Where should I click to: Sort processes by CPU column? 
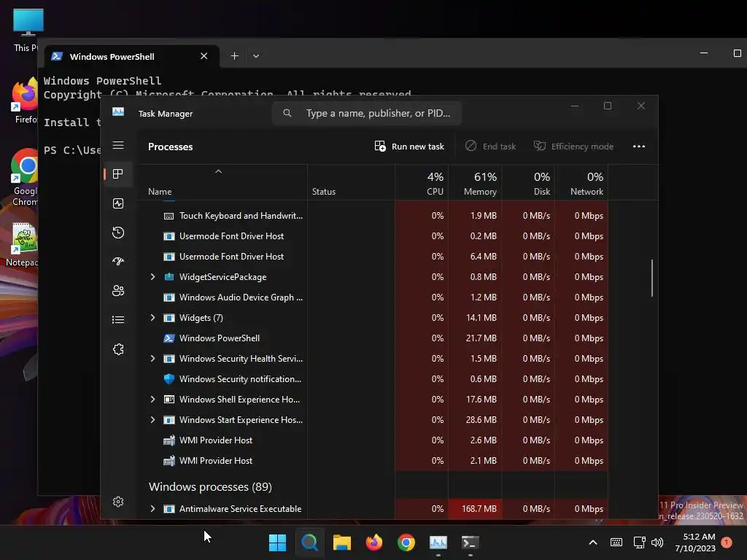pos(422,183)
